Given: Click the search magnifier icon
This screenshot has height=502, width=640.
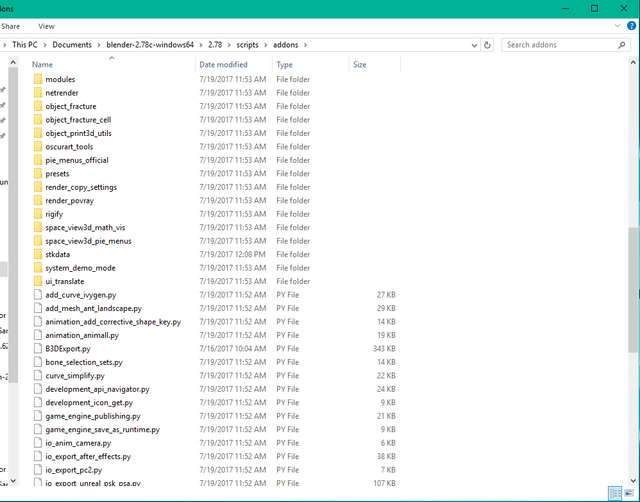Looking at the screenshot, I should pyautogui.click(x=621, y=45).
